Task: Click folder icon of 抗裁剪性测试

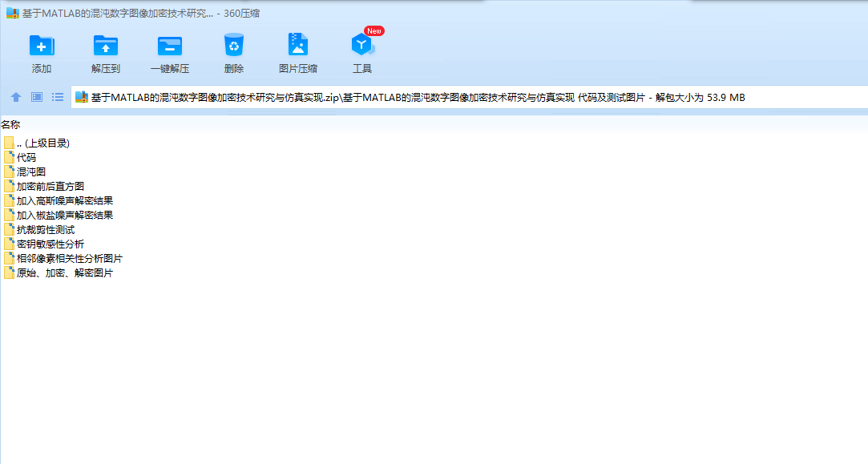Action: [9, 229]
